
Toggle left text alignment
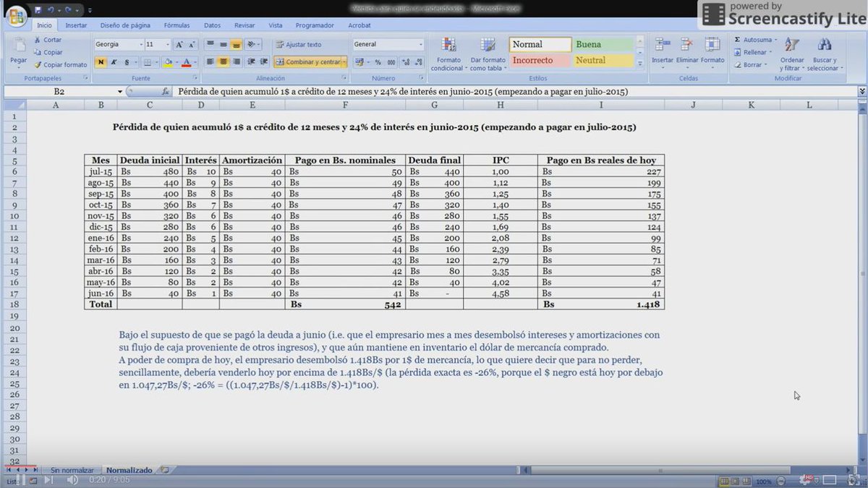[210, 62]
